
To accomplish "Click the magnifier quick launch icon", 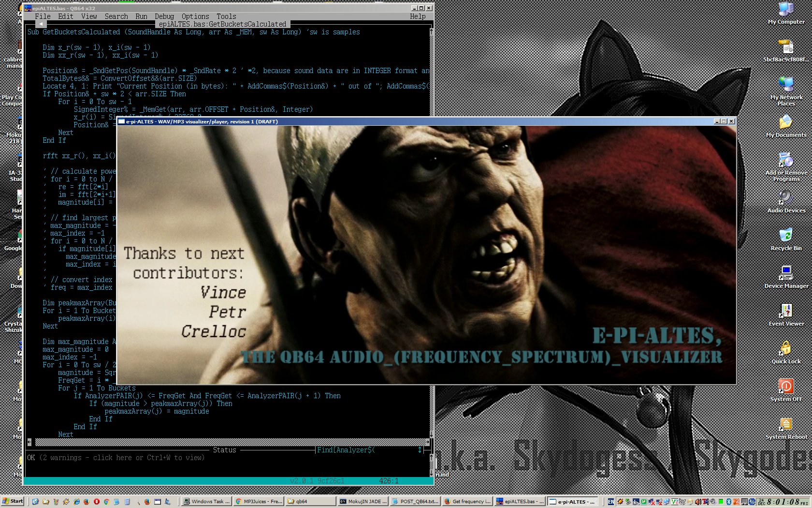I will coord(137,502).
